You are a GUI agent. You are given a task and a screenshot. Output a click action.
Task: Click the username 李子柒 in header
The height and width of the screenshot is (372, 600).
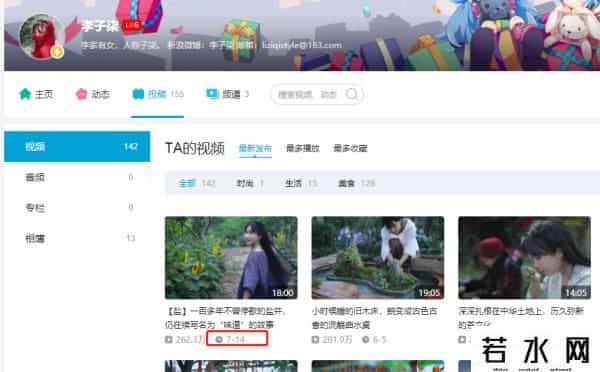pyautogui.click(x=100, y=26)
